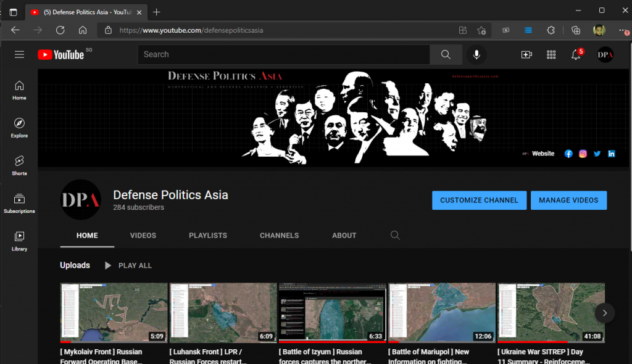
Task: Click the Twitter icon on channel banner
Action: point(597,154)
